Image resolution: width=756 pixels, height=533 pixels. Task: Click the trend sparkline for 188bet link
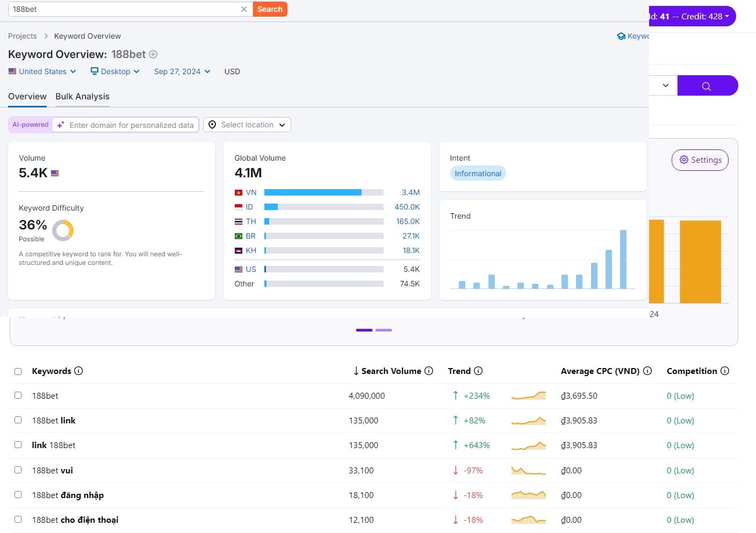point(529,421)
